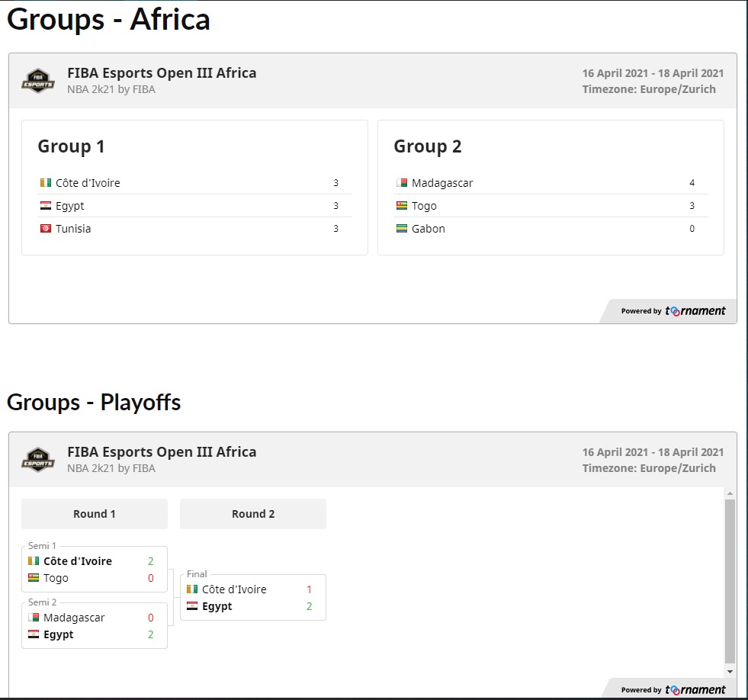Screen dimensions: 748x700
Task: Click the Tunisia flag in Group 1
Action: pos(46,229)
